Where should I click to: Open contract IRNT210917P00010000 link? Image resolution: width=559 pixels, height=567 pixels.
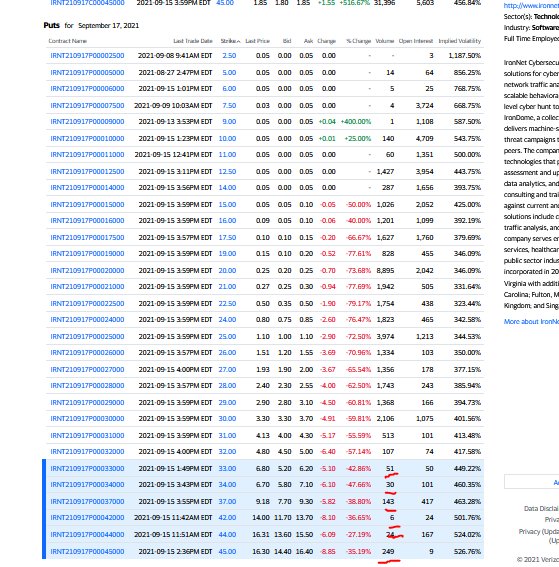click(87, 138)
